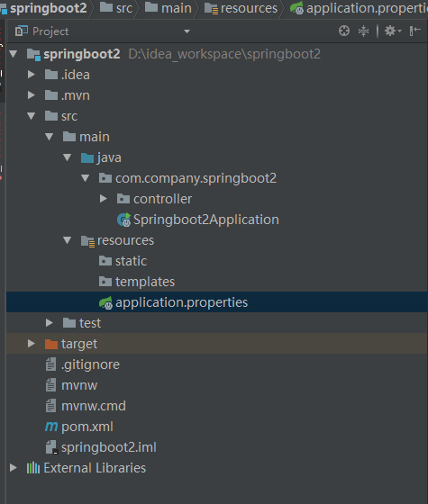
Task: Open the gear settings menu in the Project panel
Action: [393, 31]
